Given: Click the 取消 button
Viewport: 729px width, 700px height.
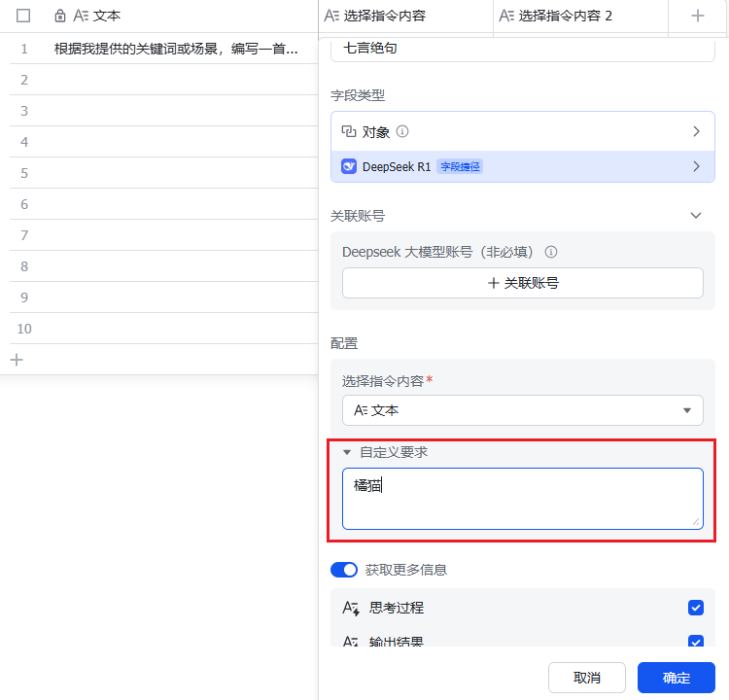Looking at the screenshot, I should pyautogui.click(x=587, y=678).
